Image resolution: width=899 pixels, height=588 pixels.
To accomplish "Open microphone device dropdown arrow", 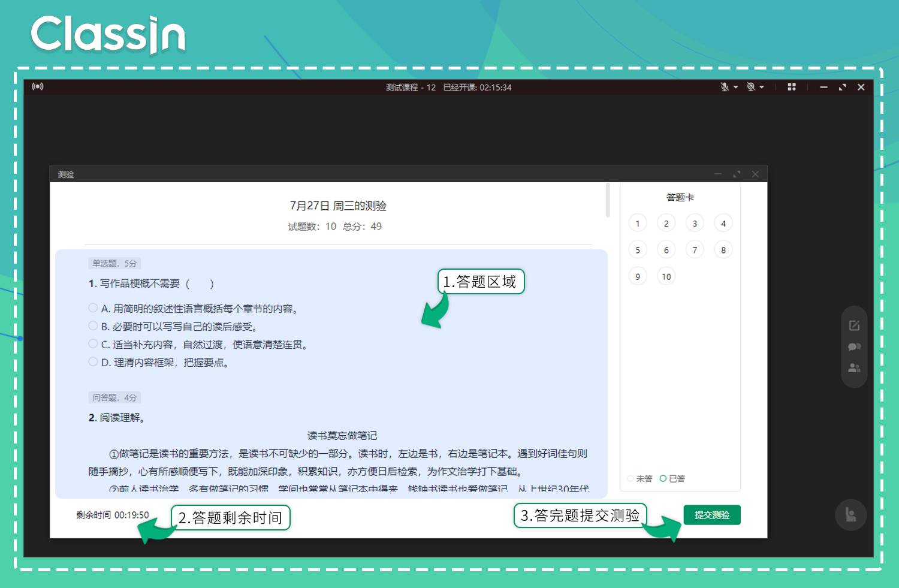I will point(736,88).
